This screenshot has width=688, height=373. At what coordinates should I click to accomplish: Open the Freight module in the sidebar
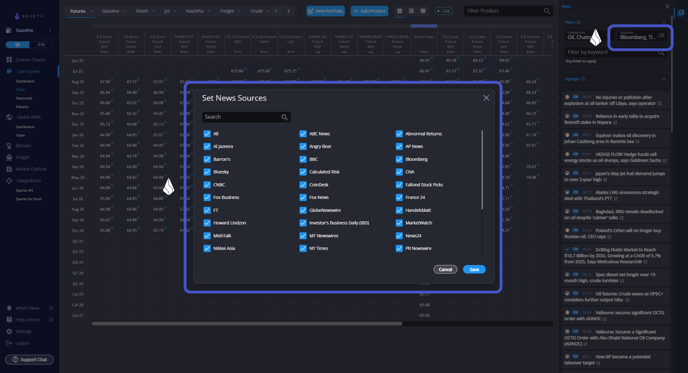[18, 157]
